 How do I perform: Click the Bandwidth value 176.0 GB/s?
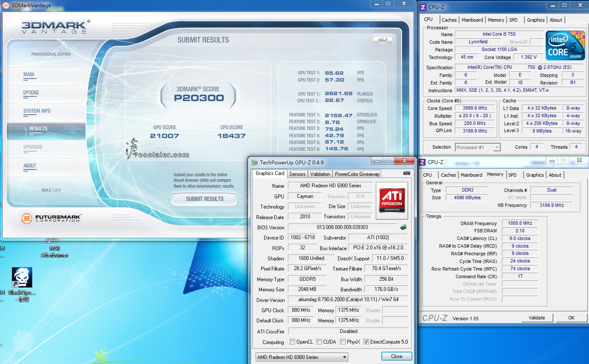coord(386,290)
